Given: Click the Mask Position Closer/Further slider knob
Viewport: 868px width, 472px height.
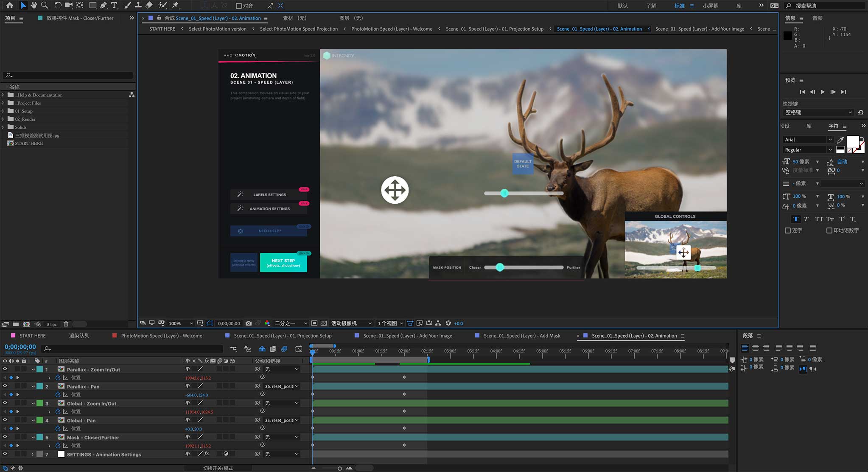Looking at the screenshot, I should (x=500, y=267).
